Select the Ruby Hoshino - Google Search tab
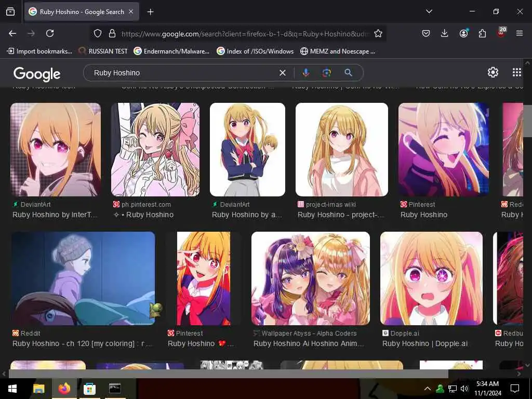 pos(82,12)
